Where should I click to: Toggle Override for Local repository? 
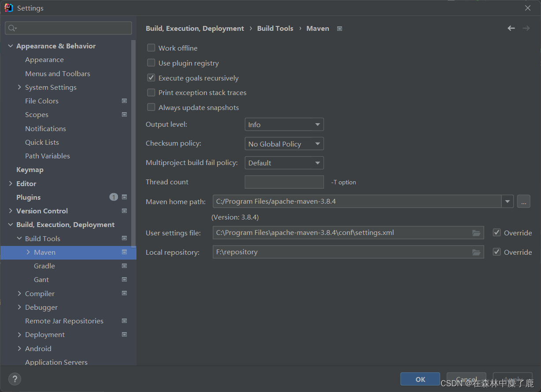(x=497, y=252)
